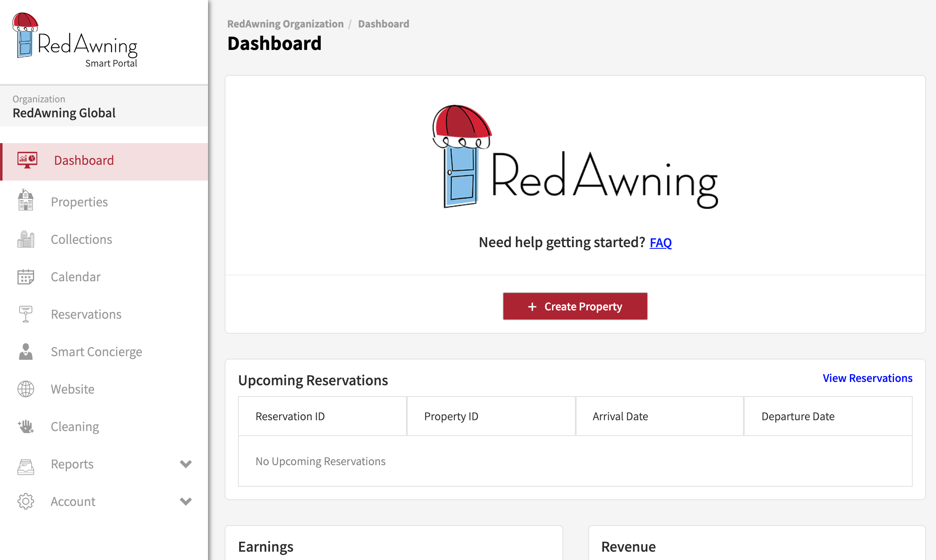Screen dimensions: 936x560
Task: Click the Collections buildings icon
Action: pyautogui.click(x=26, y=239)
